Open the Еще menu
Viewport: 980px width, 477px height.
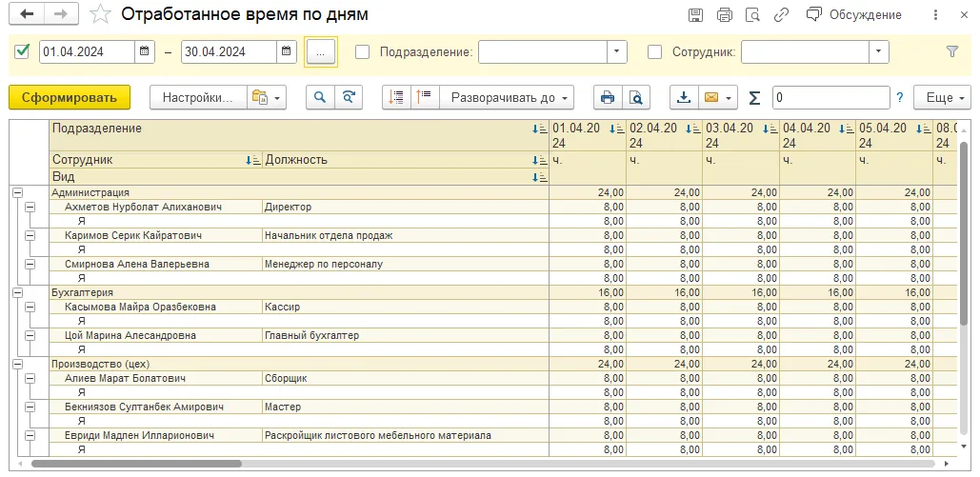[942, 97]
